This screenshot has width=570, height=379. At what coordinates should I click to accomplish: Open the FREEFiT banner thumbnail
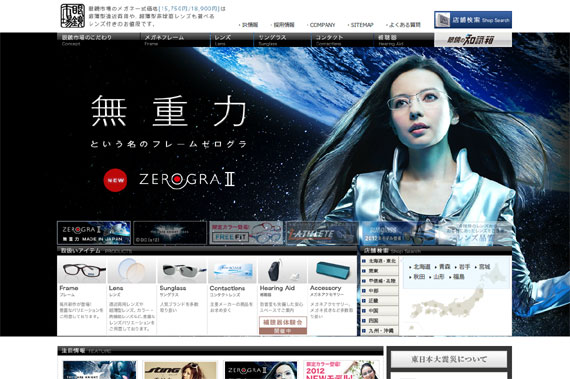246,233
